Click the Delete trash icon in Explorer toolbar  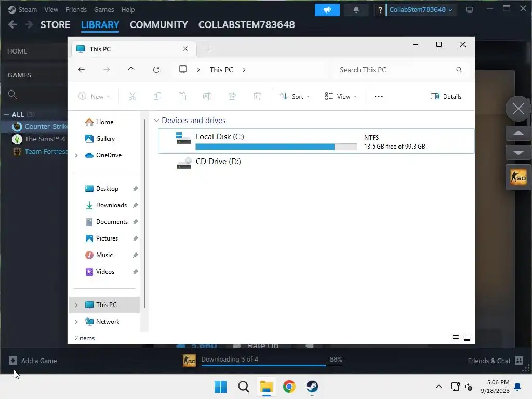[257, 96]
